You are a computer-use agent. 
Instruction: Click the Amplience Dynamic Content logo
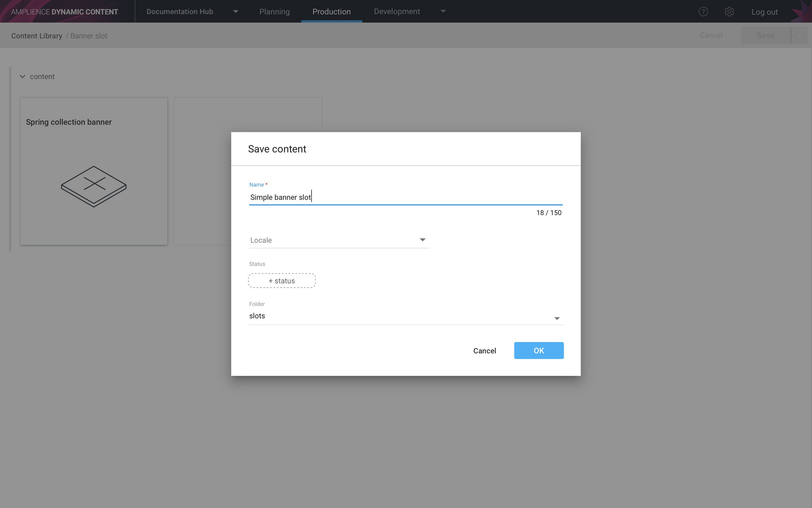[x=64, y=11]
